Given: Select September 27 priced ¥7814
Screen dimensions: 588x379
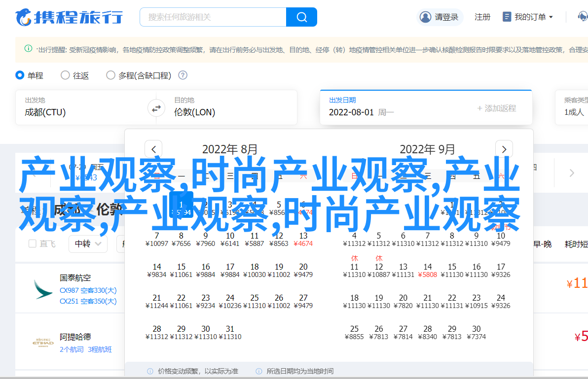Looking at the screenshot, I should click(x=403, y=333).
